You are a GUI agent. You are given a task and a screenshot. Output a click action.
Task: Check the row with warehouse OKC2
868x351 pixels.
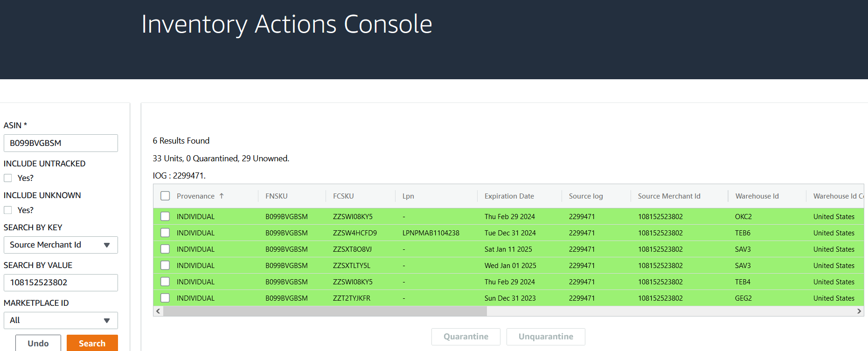165,216
